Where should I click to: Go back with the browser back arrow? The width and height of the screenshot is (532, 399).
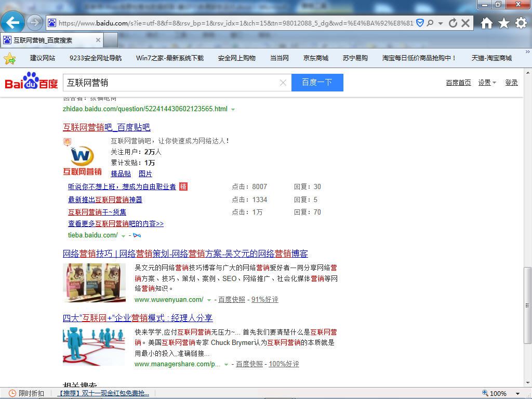click(12, 23)
